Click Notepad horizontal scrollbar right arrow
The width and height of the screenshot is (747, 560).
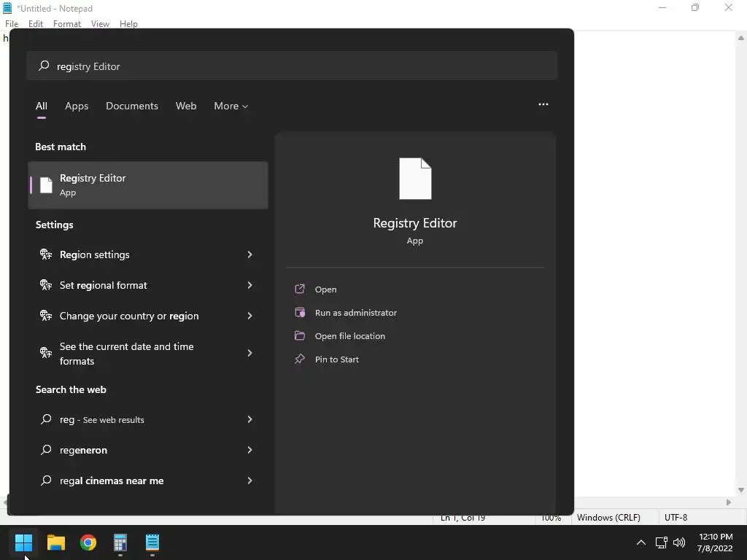coord(729,502)
